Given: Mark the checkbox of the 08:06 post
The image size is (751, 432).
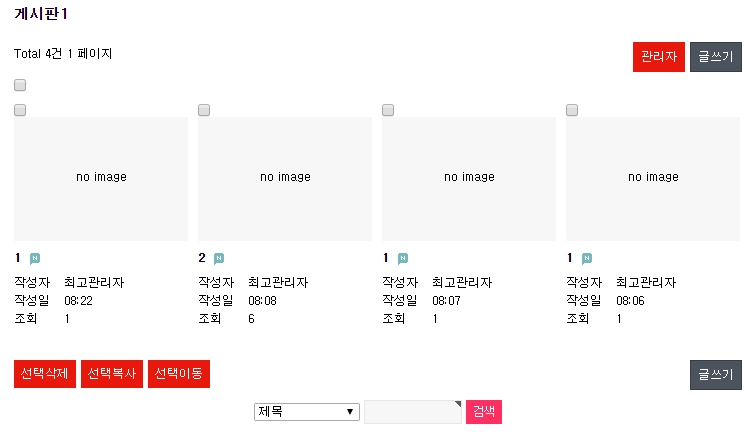Looking at the screenshot, I should point(572,110).
